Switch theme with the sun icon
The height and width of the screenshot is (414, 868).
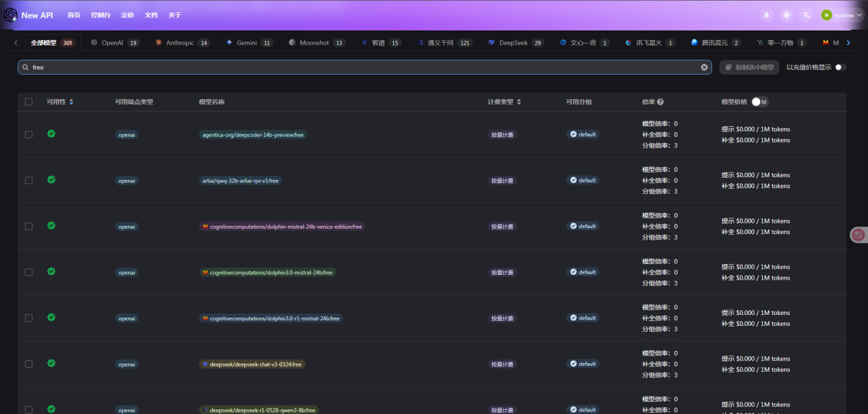click(787, 15)
